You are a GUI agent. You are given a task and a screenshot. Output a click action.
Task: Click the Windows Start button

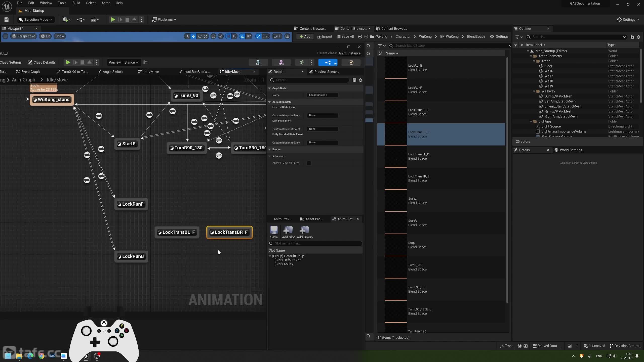tap(8, 356)
